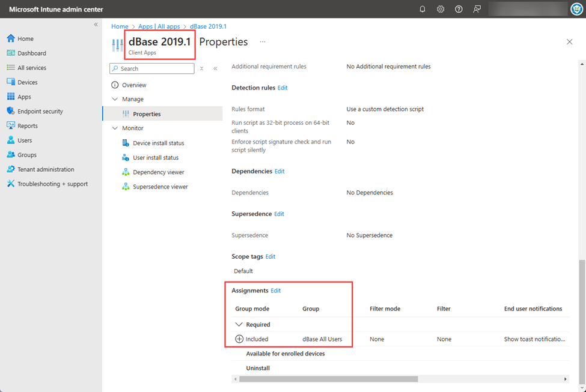Open Device install status
586x392 pixels.
(x=158, y=143)
